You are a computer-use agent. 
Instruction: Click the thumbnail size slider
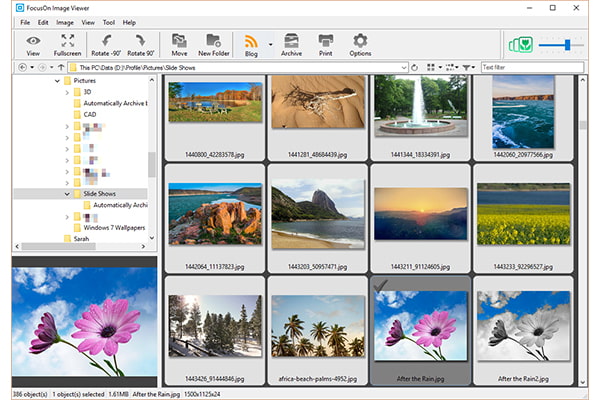pyautogui.click(x=567, y=44)
